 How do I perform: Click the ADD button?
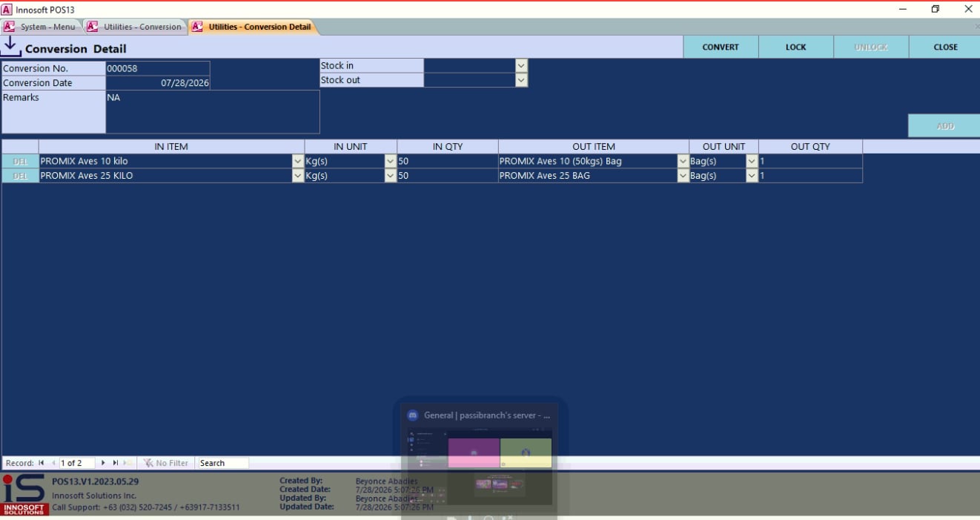point(945,126)
